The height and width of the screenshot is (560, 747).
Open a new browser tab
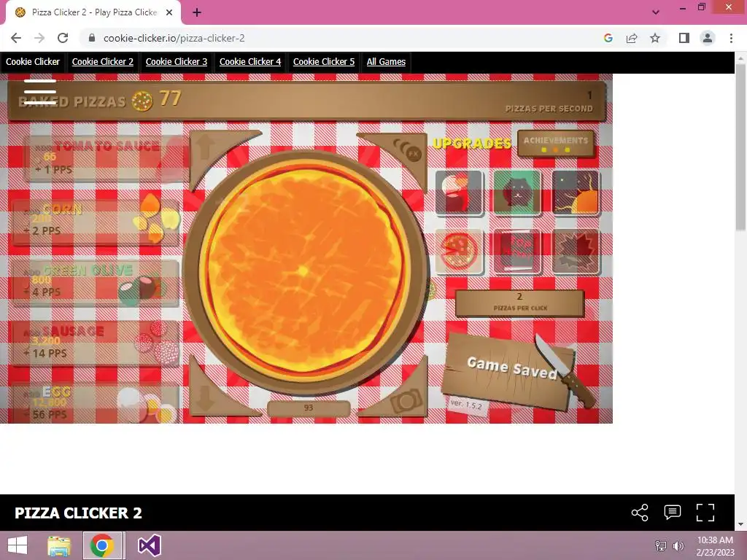(197, 12)
